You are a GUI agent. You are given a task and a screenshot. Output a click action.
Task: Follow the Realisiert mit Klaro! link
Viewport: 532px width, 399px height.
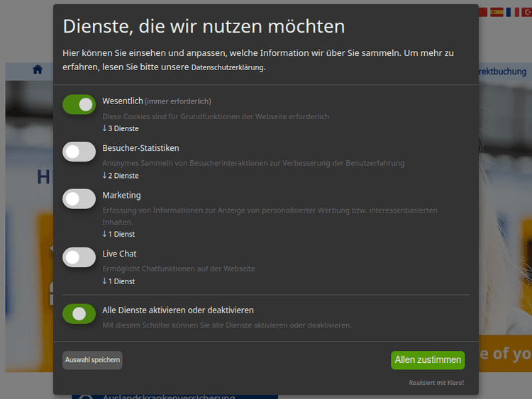point(436,383)
